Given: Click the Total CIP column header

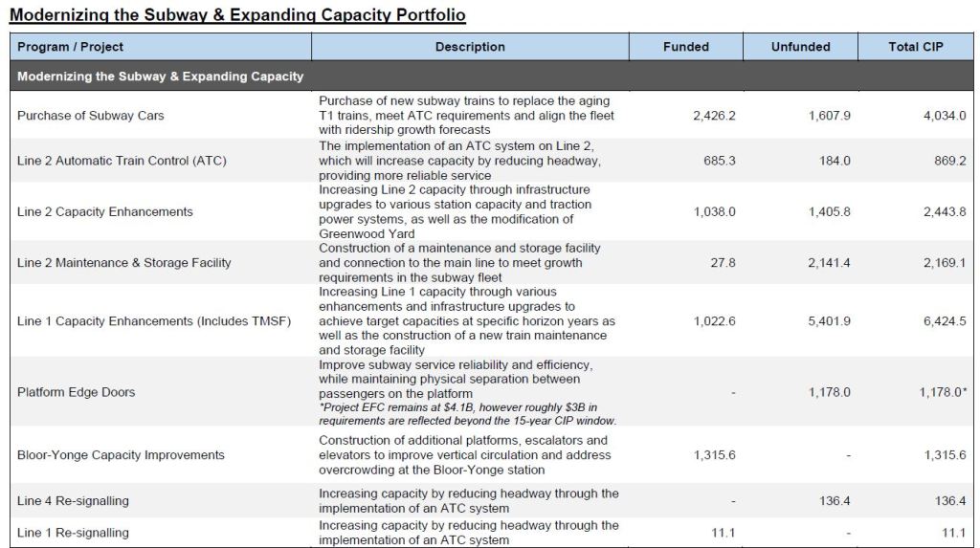Looking at the screenshot, I should [x=915, y=47].
